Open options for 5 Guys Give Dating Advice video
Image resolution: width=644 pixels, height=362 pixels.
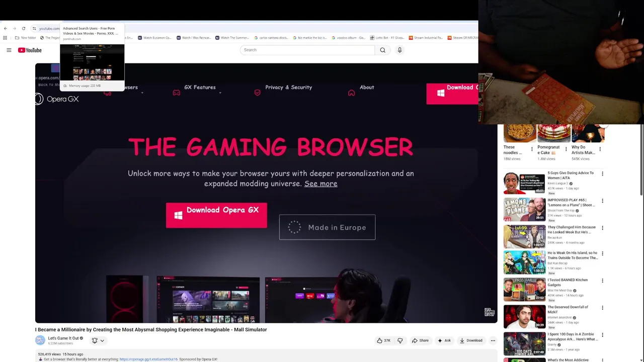[602, 174]
